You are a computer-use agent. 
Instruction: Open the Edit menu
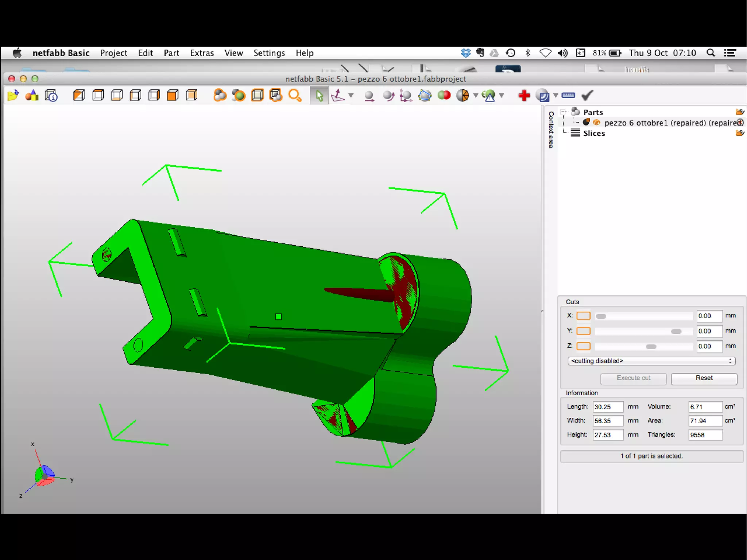coord(145,53)
